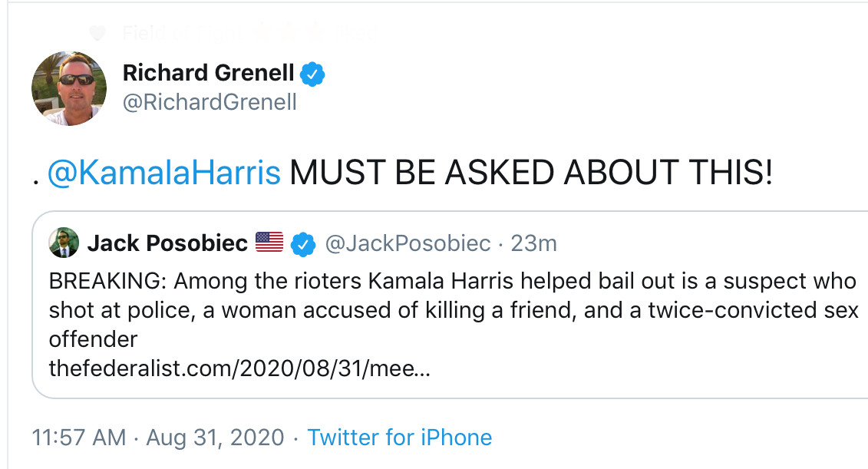Click the US flag emoji beside Posobiec
The image size is (868, 469).
269,243
